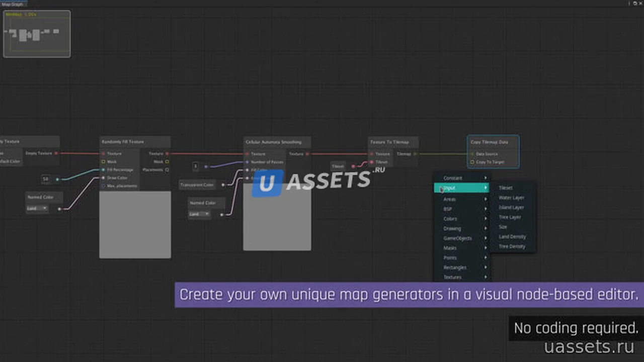Expand the Masks submenu arrow
Viewport: 644px width, 362px height.
click(486, 248)
